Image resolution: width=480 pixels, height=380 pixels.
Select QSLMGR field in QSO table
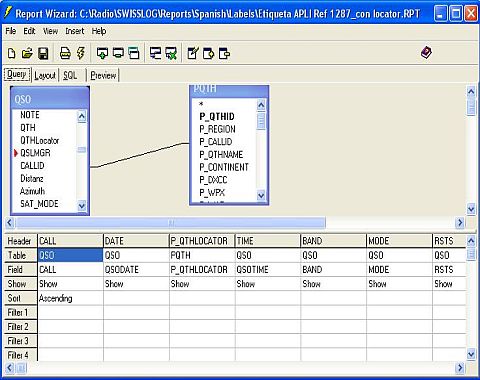[35, 153]
